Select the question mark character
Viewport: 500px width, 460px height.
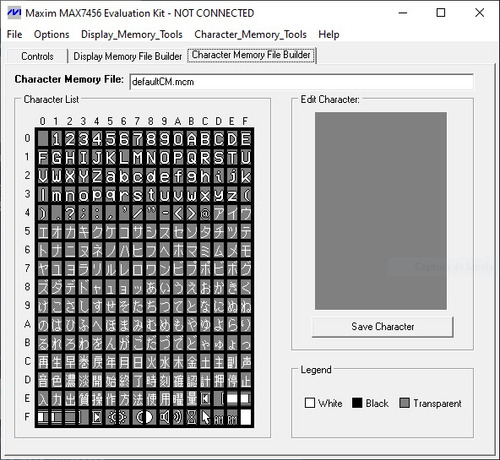coord(70,213)
